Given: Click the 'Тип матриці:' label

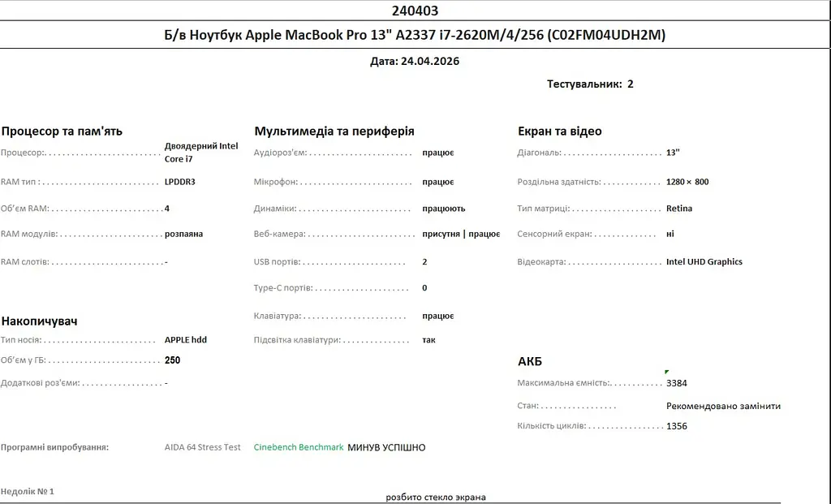Looking at the screenshot, I should (544, 209).
